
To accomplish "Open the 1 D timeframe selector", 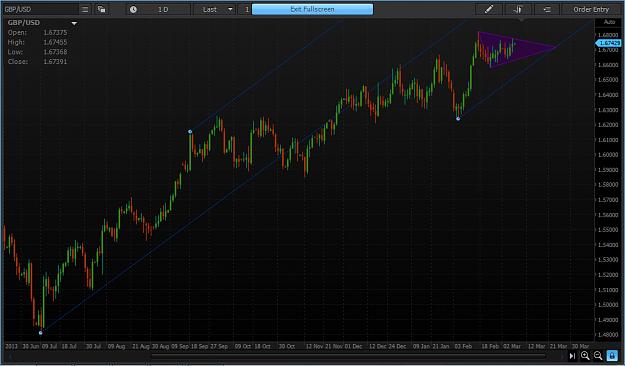I will [x=163, y=9].
